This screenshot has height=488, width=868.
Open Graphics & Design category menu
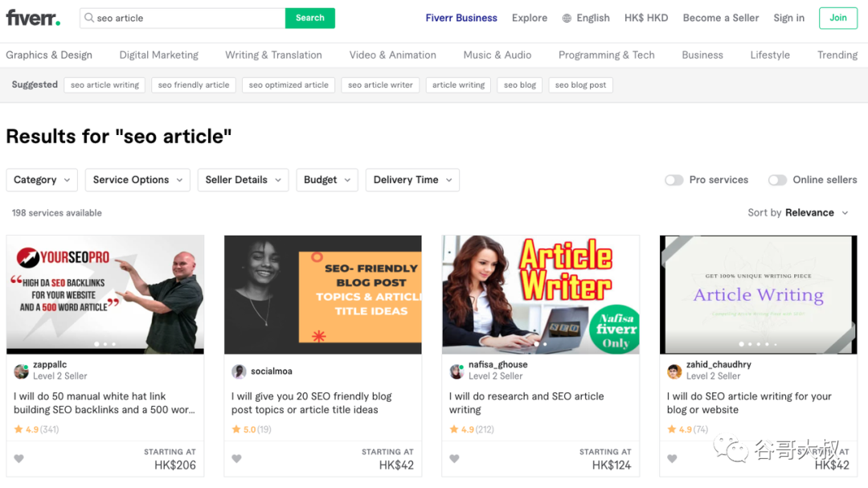49,55
